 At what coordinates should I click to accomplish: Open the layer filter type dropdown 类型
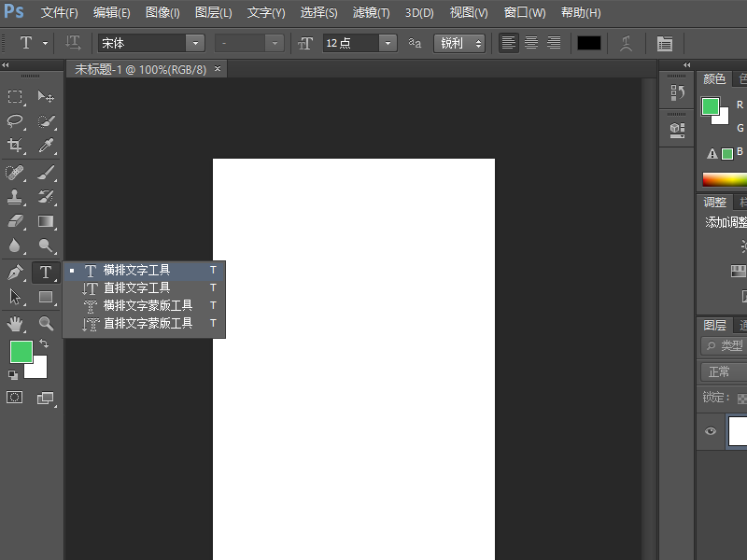(723, 345)
